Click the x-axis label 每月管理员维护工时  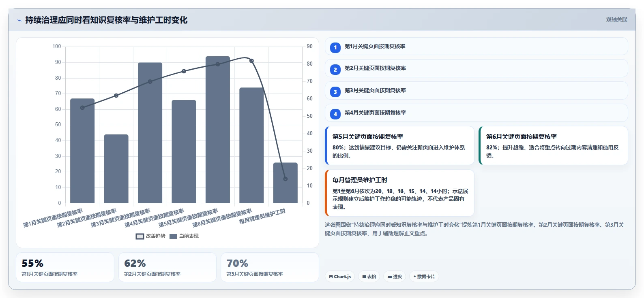[x=262, y=216]
